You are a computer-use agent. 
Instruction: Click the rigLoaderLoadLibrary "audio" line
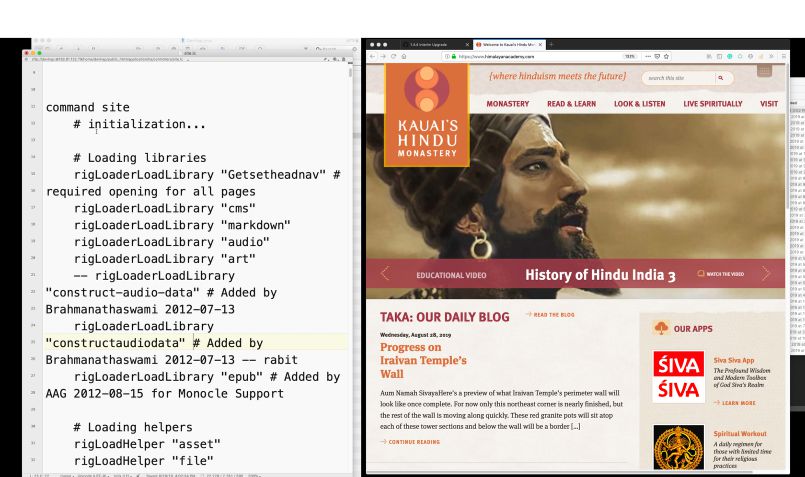coord(171,242)
